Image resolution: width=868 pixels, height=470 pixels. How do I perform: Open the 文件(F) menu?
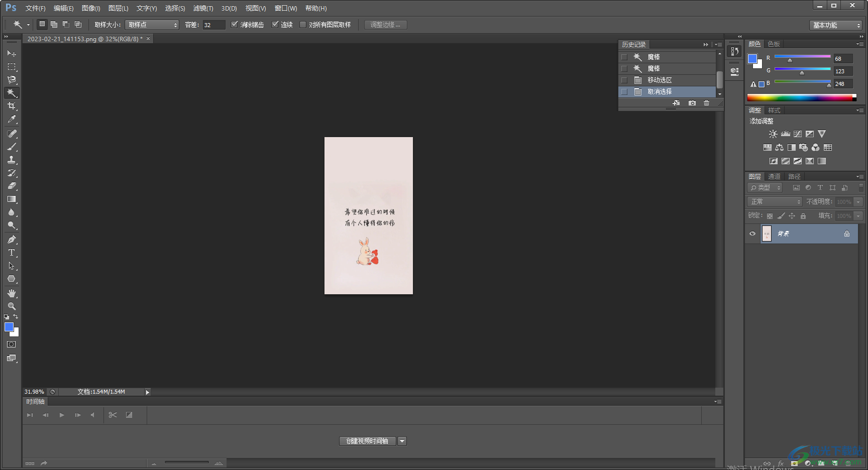coord(35,8)
